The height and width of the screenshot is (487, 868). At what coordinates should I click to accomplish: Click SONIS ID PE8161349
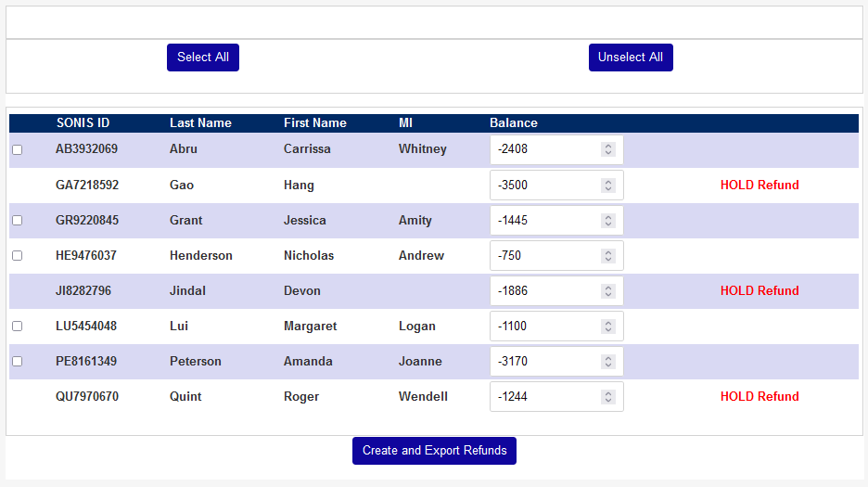pos(86,361)
